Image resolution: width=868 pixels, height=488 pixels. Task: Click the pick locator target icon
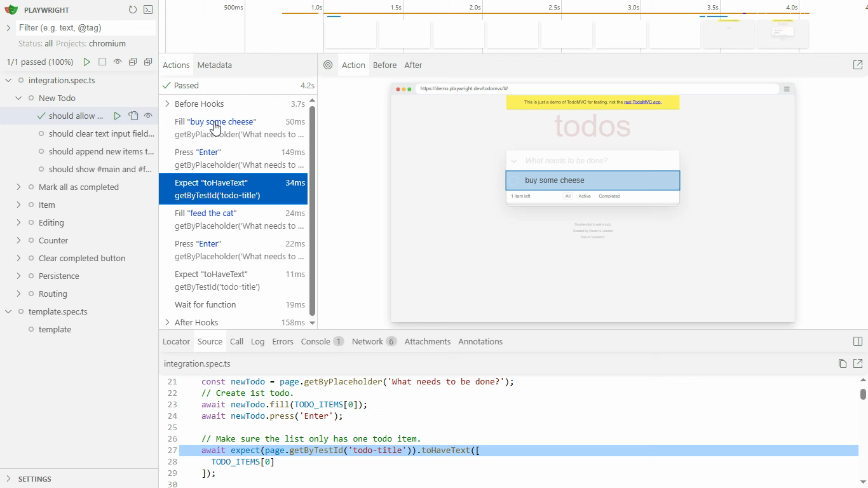coord(328,65)
